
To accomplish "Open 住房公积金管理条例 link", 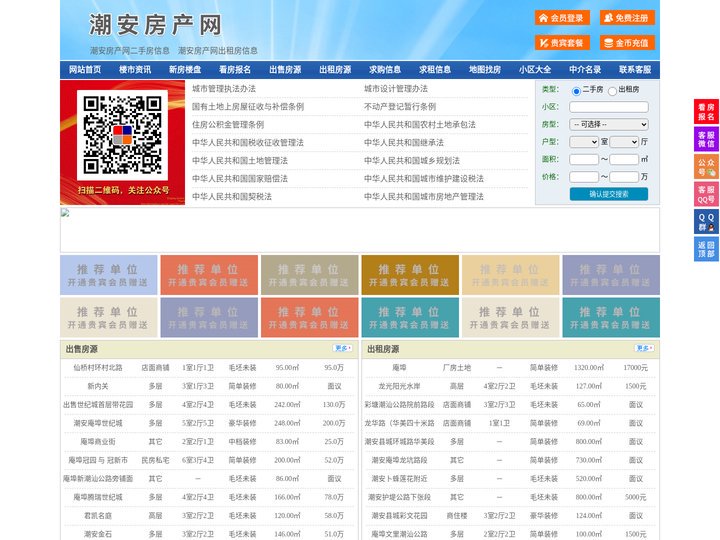I will tap(228, 124).
